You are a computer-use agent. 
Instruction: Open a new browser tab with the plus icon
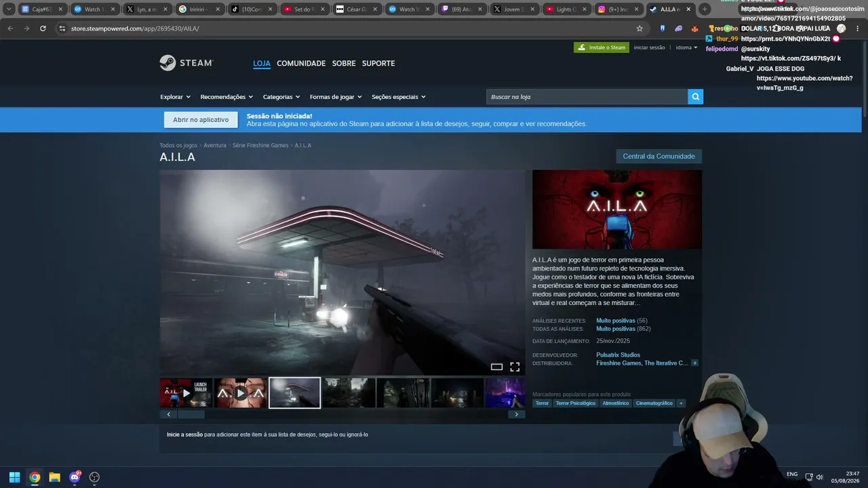pos(705,9)
